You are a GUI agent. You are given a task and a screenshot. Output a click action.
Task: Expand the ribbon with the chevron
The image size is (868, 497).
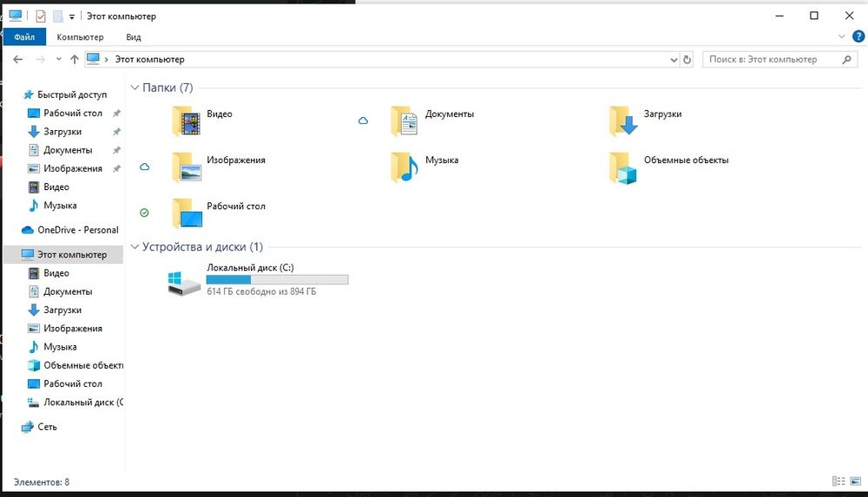841,36
